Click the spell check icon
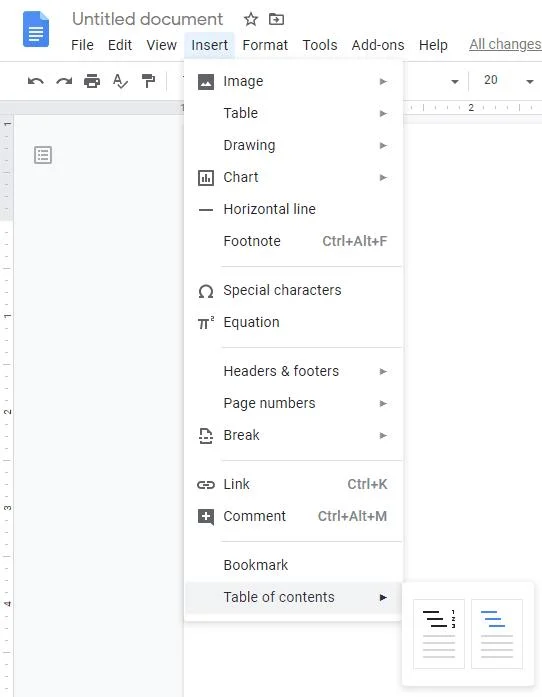542x697 pixels. (x=120, y=81)
